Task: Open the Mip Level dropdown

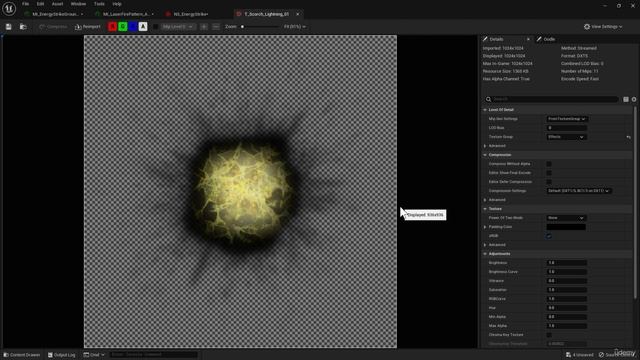Action: 178,27
